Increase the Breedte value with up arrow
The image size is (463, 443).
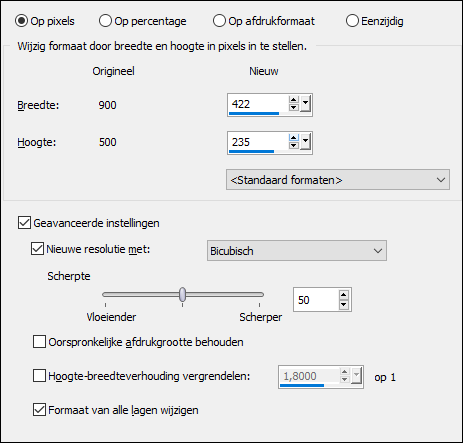click(293, 100)
